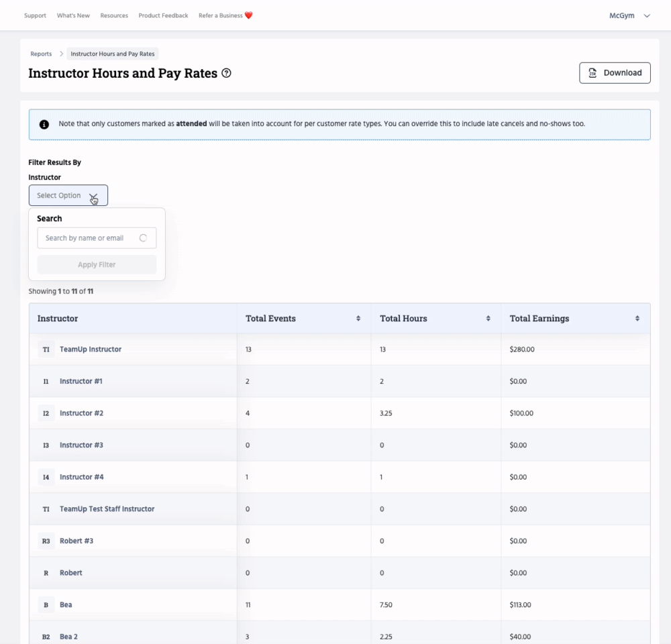671x644 pixels.
Task: Open the help question mark beside the report title
Action: click(x=226, y=73)
